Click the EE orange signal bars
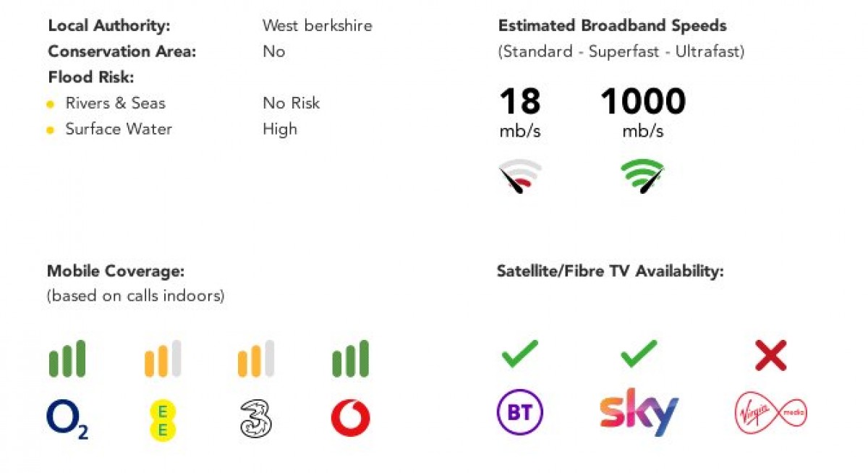868x473 pixels. coord(163,359)
